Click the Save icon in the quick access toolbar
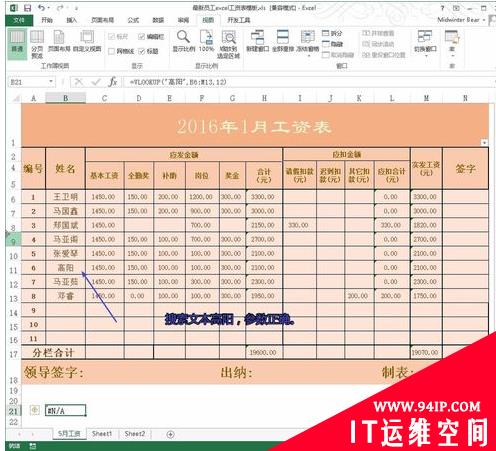Image resolution: width=496 pixels, height=451 pixels. coord(27,8)
